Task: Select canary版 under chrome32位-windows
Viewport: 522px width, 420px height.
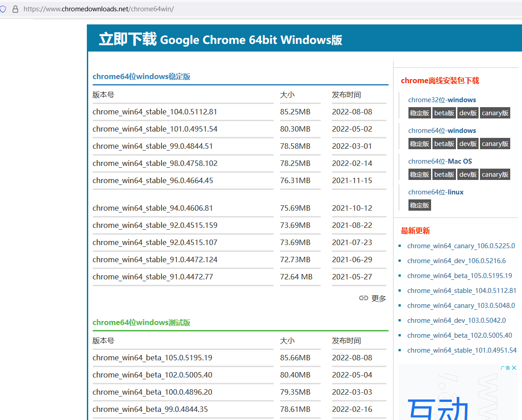Action: click(495, 113)
